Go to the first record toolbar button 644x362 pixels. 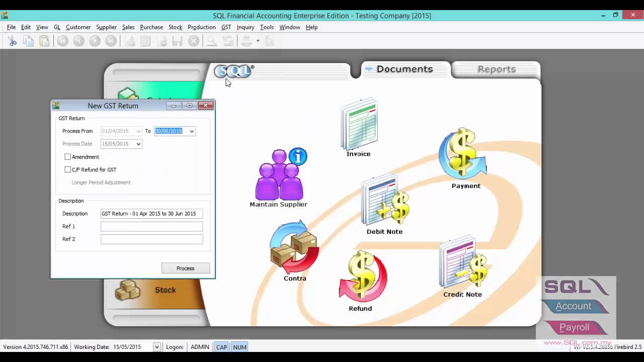point(62,41)
